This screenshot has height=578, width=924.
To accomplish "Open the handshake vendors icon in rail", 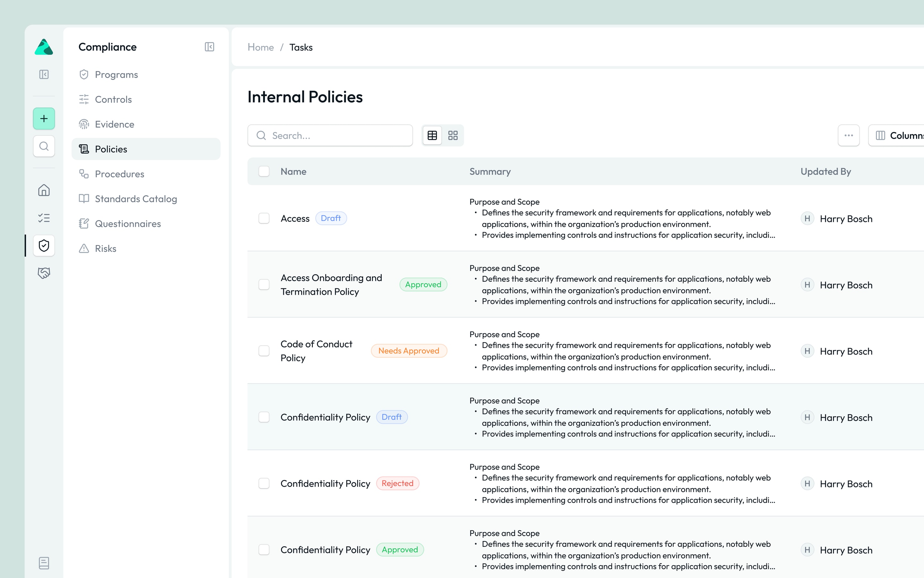I will click(44, 273).
